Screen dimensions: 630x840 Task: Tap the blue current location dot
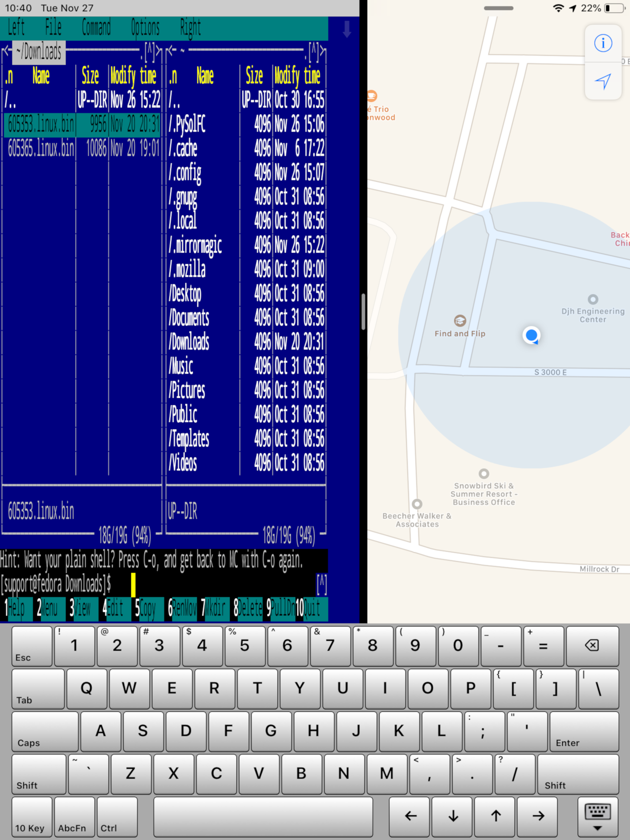coord(532,335)
